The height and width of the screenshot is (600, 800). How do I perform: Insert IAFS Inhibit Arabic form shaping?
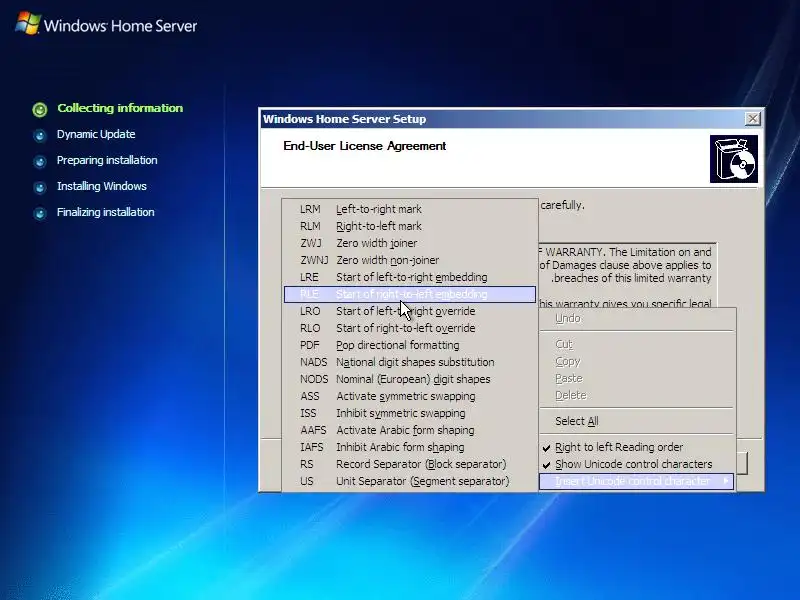(410, 447)
